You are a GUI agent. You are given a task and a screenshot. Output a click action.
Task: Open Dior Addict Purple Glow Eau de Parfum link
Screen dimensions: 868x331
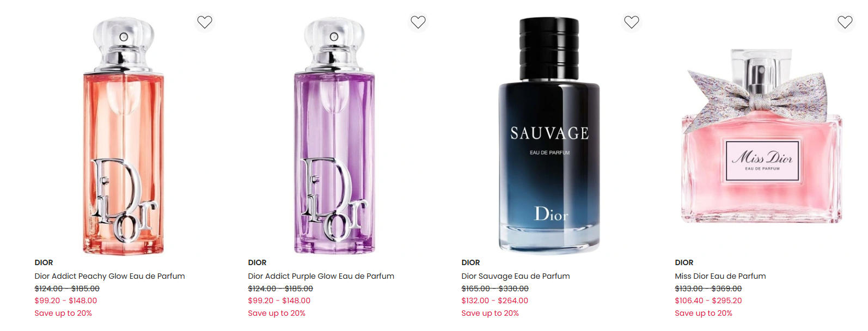coord(321,276)
